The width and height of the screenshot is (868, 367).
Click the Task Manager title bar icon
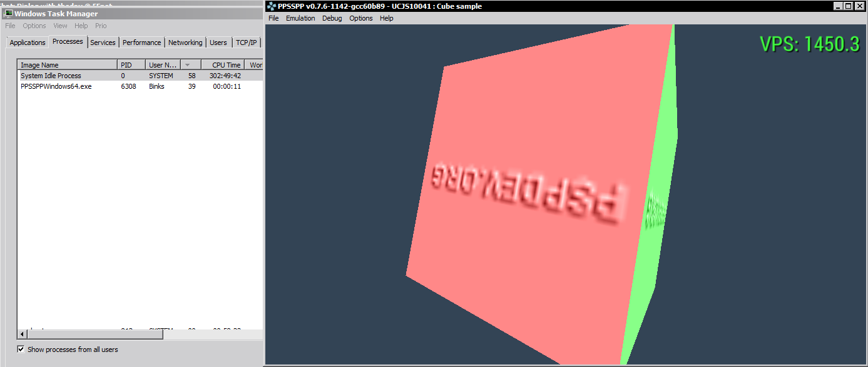(9, 14)
